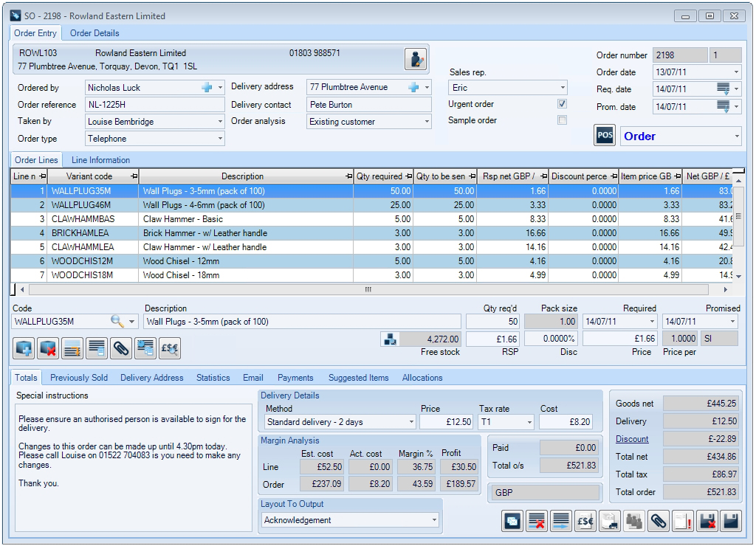Viewport: 756px width, 546px height.
Task: Click the Order reference input field
Action: click(x=154, y=105)
